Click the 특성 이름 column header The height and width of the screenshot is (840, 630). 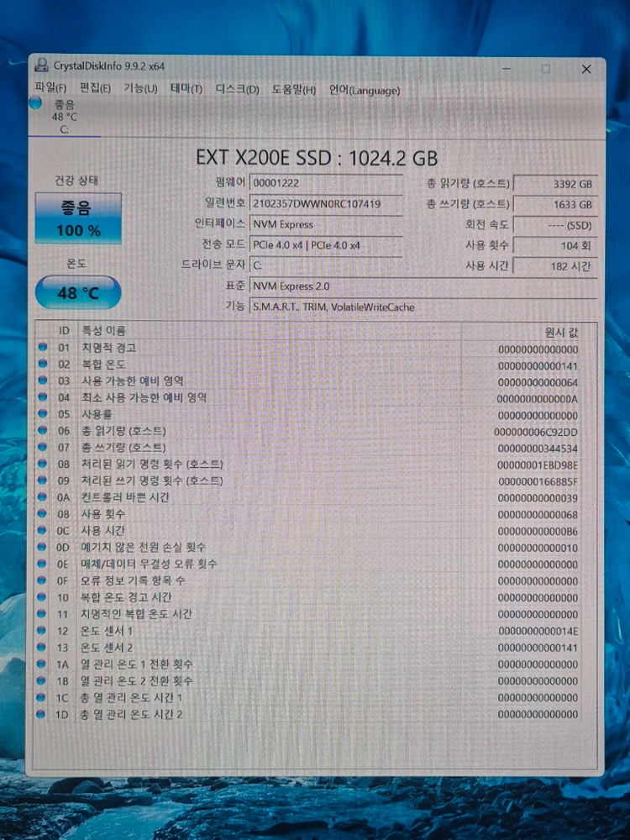tap(270, 330)
